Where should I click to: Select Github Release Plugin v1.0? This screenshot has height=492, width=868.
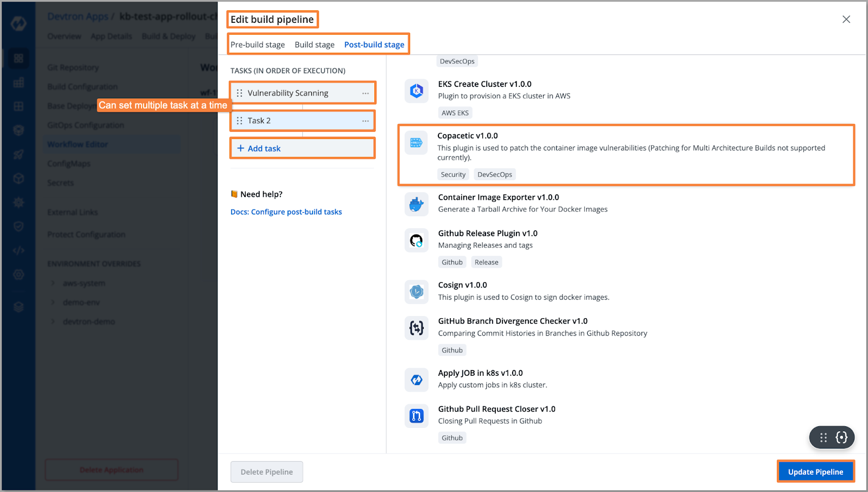pyautogui.click(x=488, y=234)
